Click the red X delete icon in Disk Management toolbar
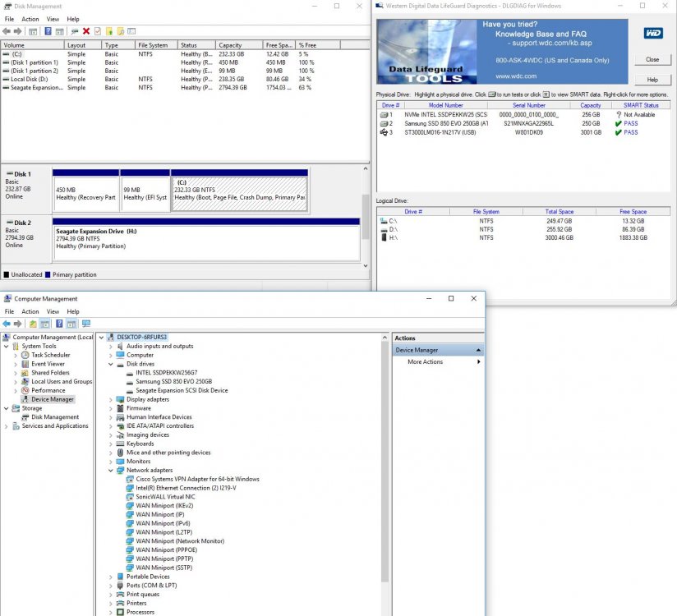The width and height of the screenshot is (677, 616). (x=86, y=31)
